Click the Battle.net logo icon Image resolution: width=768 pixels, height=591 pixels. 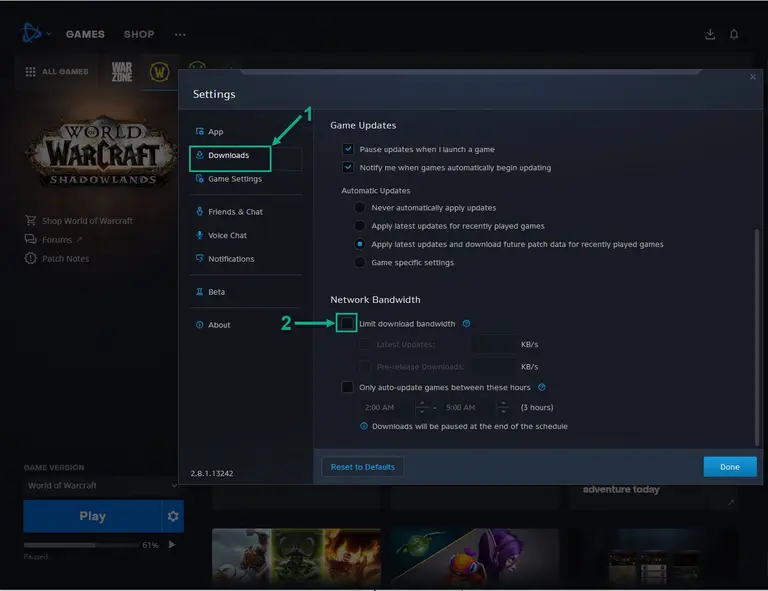31,33
